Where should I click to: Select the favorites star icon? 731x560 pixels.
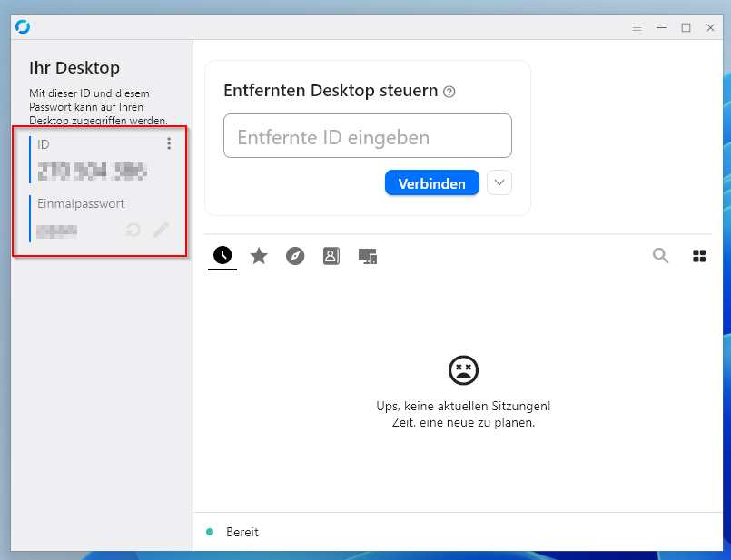click(x=259, y=256)
